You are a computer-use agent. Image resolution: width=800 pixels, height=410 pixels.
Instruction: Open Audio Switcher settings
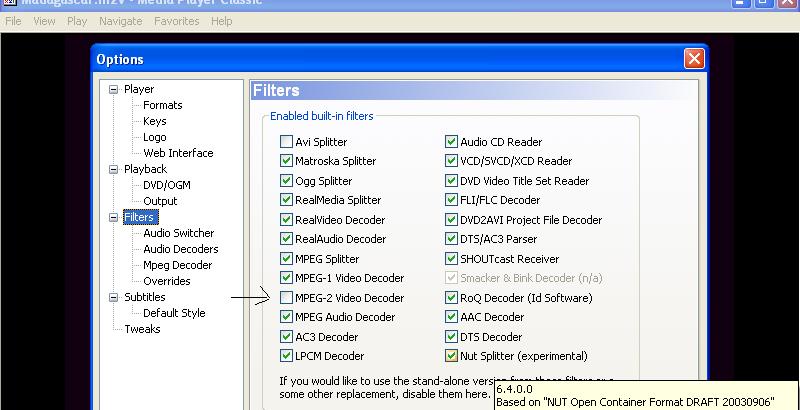[179, 233]
